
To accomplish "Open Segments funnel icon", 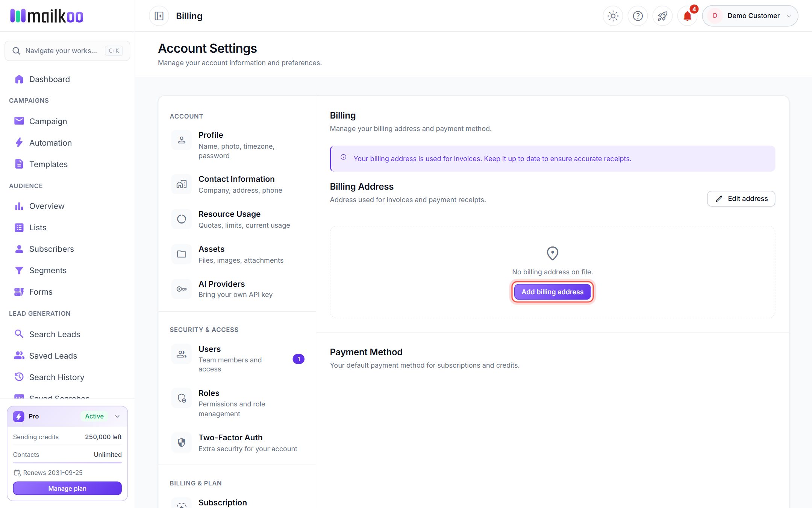I will tap(19, 270).
